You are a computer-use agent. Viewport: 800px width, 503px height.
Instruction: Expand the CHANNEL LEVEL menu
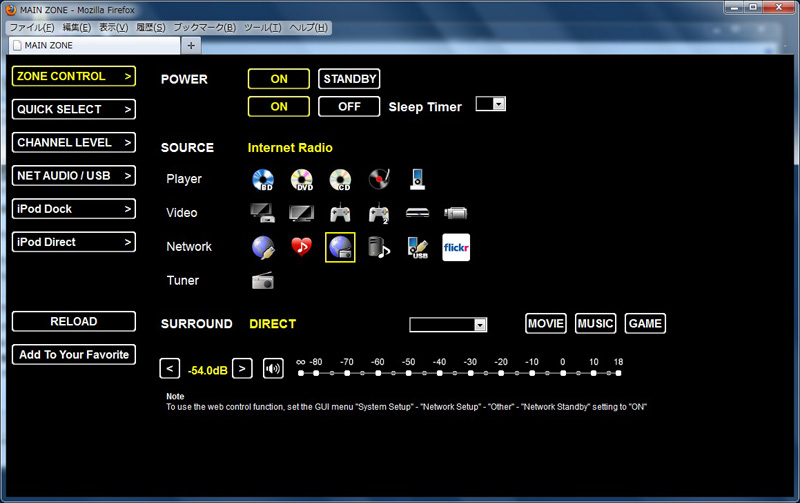point(74,143)
